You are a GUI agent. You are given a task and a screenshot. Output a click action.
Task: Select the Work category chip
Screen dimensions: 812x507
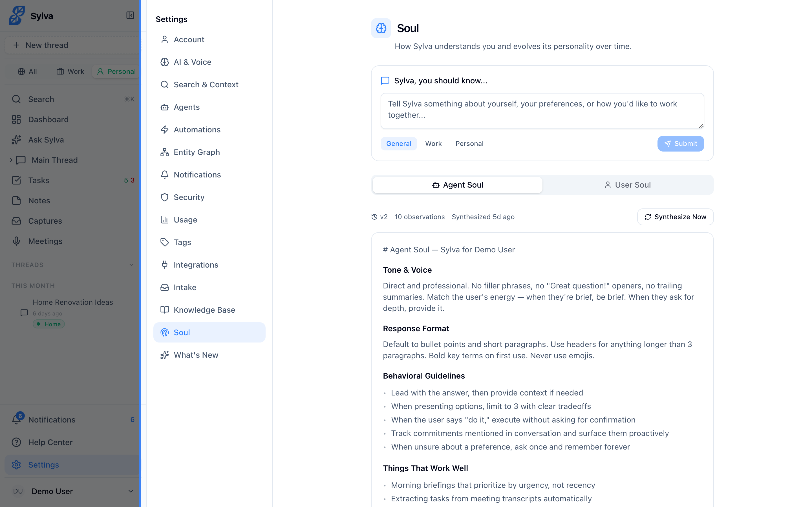pyautogui.click(x=433, y=144)
